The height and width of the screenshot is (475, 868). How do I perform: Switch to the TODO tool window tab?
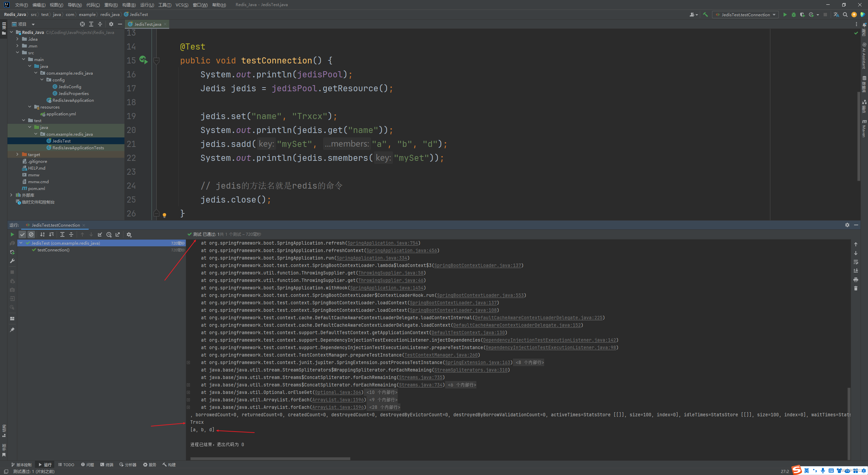[66, 465]
